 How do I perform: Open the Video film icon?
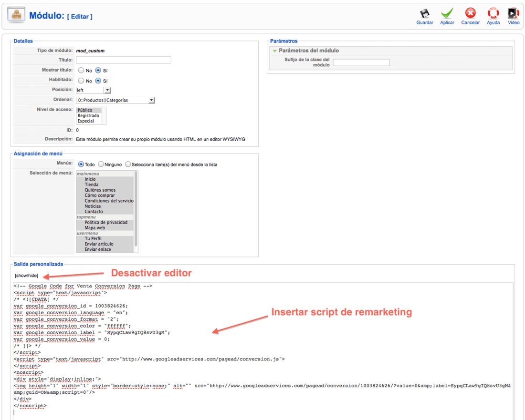pyautogui.click(x=513, y=13)
